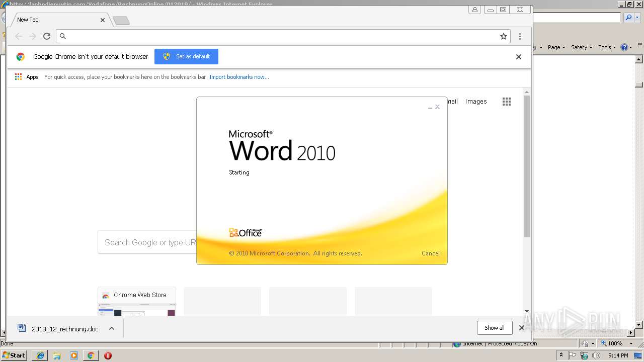This screenshot has height=362, width=644.
Task: Close the Word 2010 splash screen
Action: tap(438, 107)
